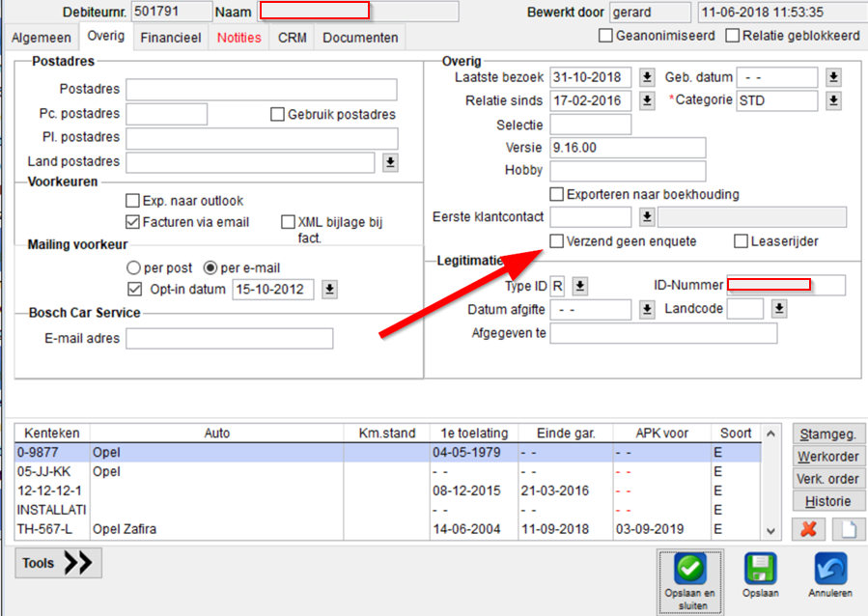This screenshot has width=868, height=616.
Task: Create new vehicle with blank page icon
Action: 849,529
